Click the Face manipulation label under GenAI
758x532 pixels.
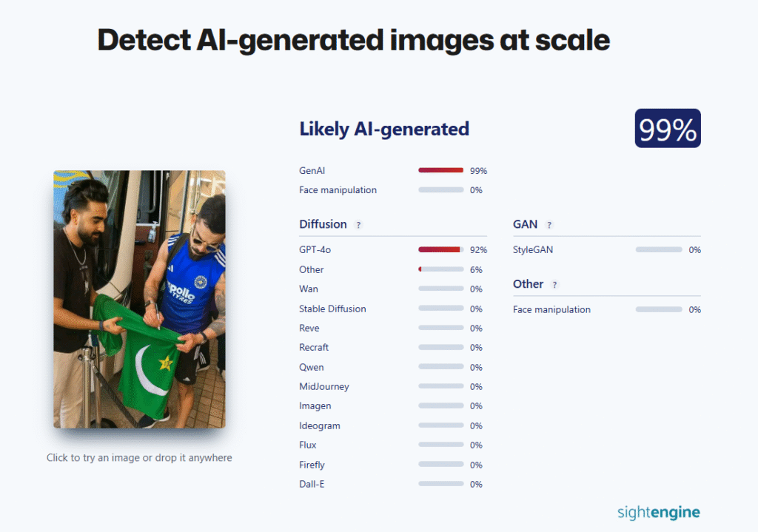tap(338, 190)
